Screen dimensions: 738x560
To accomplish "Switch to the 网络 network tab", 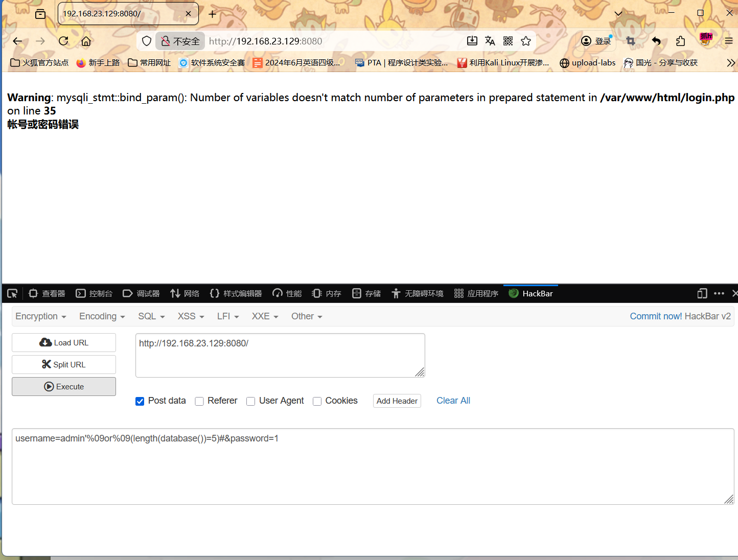I will pos(185,293).
